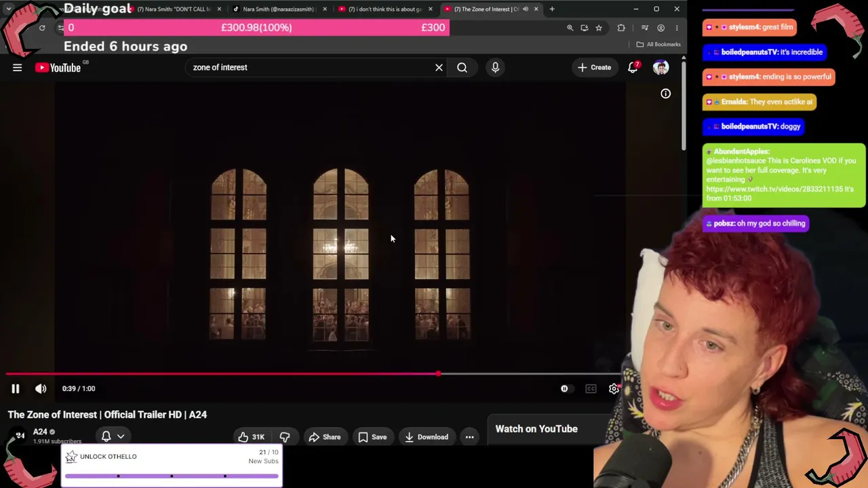Click the A24 channel avatar
868x488 pixels.
19,436
